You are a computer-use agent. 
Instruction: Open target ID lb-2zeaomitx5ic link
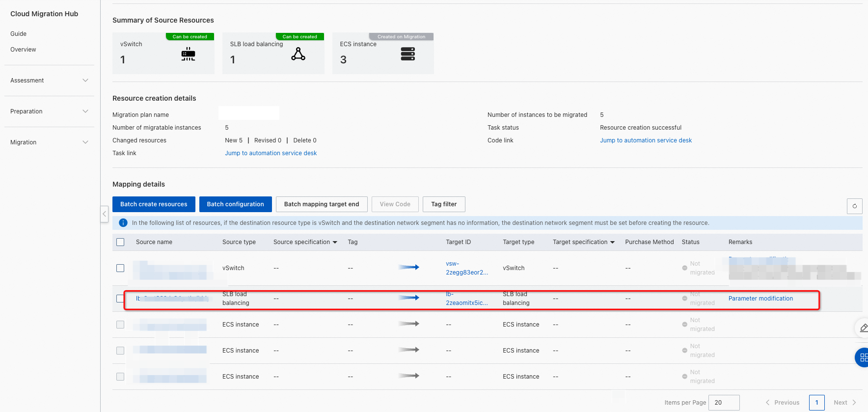coord(467,299)
